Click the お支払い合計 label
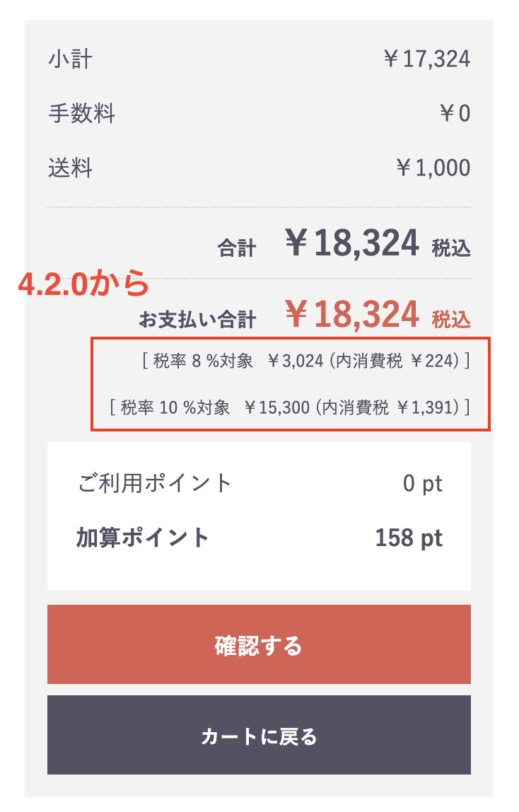The height and width of the screenshot is (812, 519). pos(197,320)
